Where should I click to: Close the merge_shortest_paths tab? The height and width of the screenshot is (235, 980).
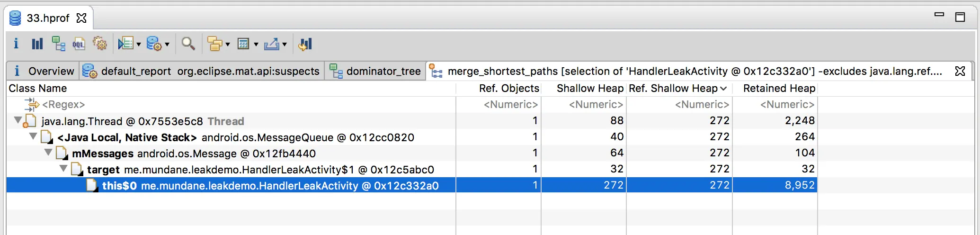tap(960, 71)
